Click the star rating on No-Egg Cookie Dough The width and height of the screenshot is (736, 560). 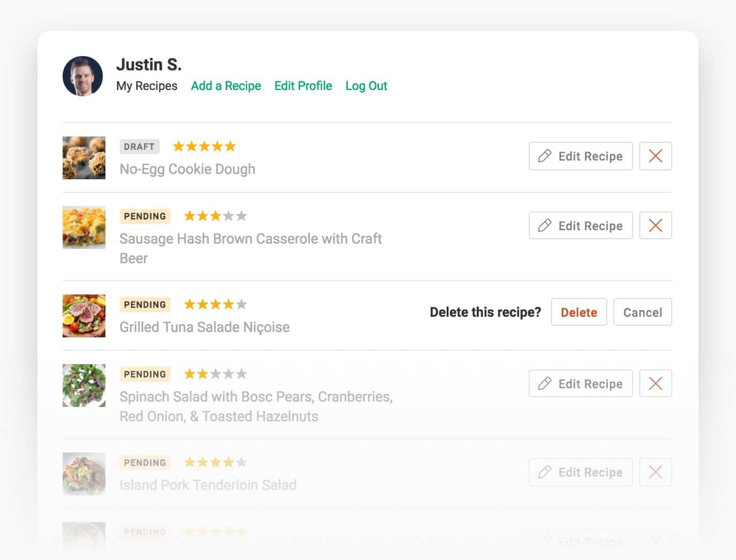tap(204, 146)
